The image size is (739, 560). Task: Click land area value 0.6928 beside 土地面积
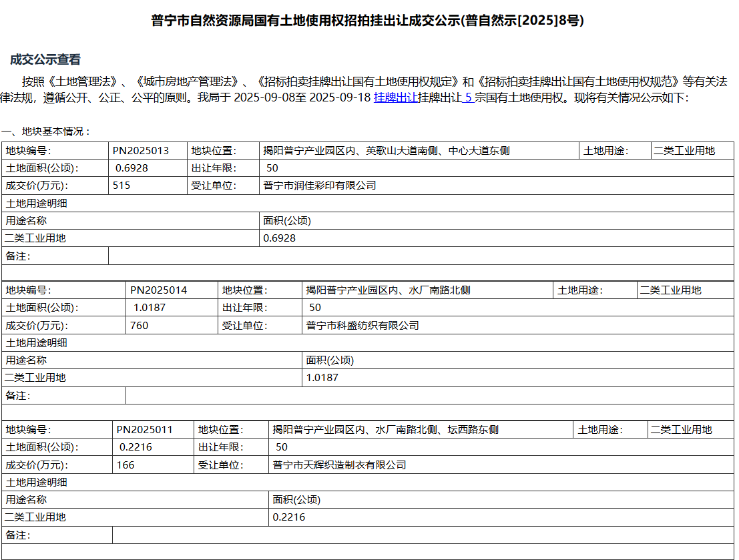tap(132, 168)
